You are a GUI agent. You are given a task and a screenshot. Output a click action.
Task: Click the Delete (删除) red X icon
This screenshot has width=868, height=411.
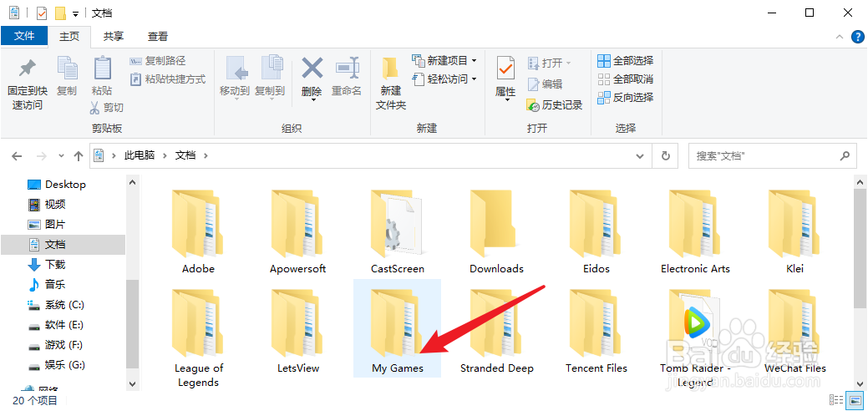pyautogui.click(x=312, y=69)
